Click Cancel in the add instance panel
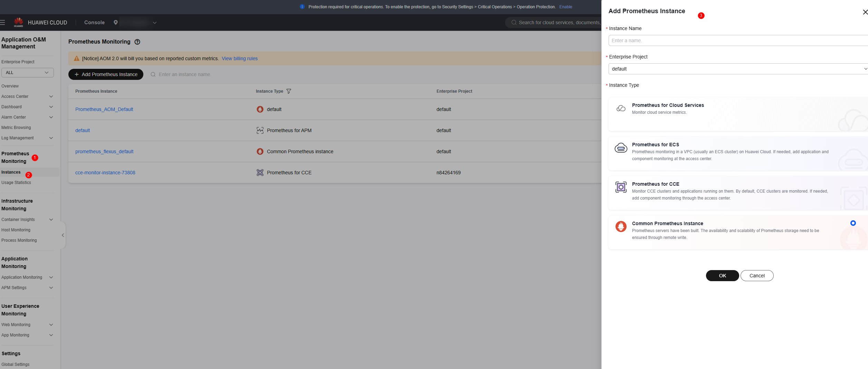 pos(757,276)
